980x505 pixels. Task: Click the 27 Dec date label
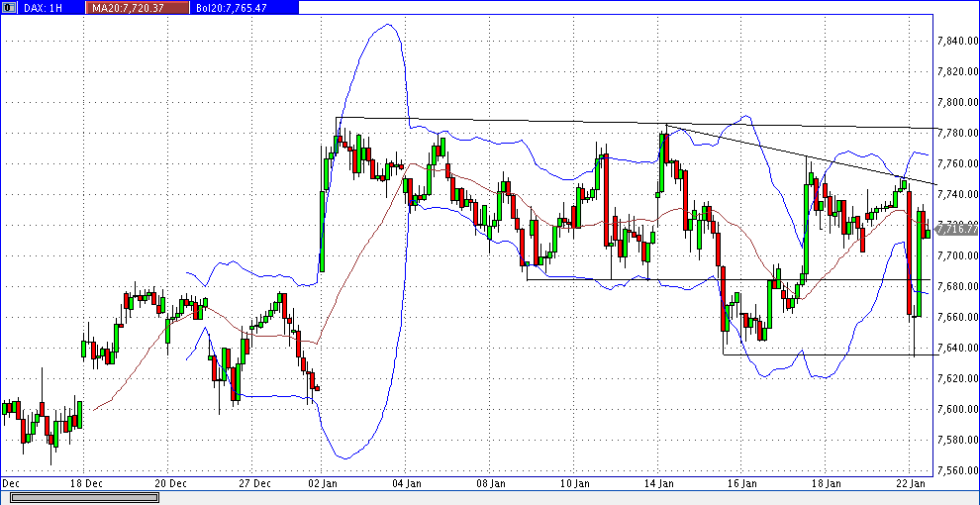(255, 483)
